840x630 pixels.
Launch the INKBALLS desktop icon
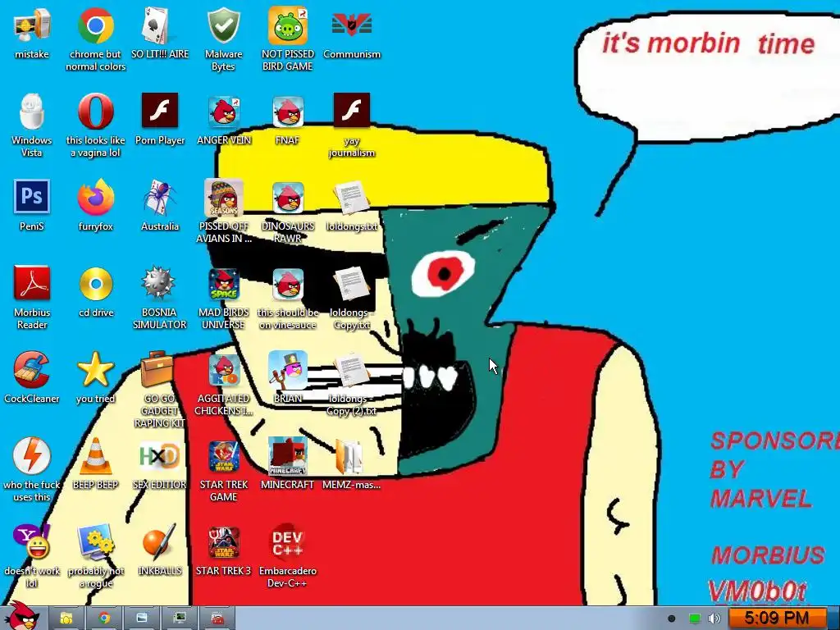[160, 542]
